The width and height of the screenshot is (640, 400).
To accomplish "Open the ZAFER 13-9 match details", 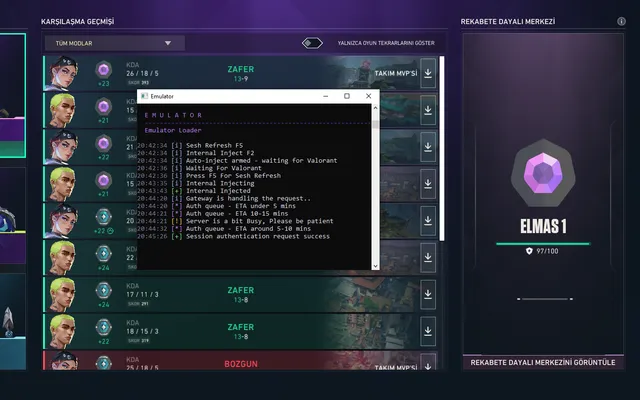I will [x=241, y=73].
